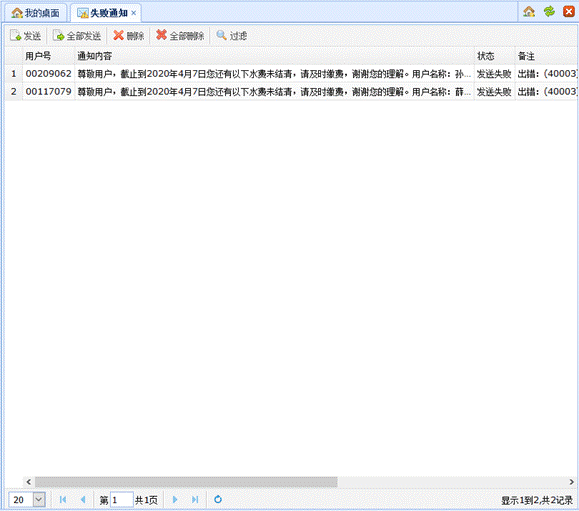The width and height of the screenshot is (579, 511).
Task: Click the green refresh arrows icon
Action: 549,12
